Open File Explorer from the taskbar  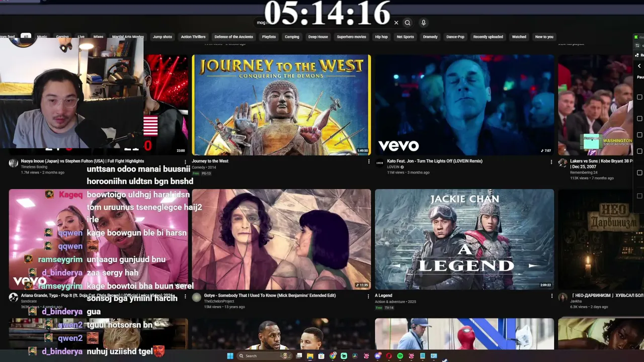click(310, 356)
